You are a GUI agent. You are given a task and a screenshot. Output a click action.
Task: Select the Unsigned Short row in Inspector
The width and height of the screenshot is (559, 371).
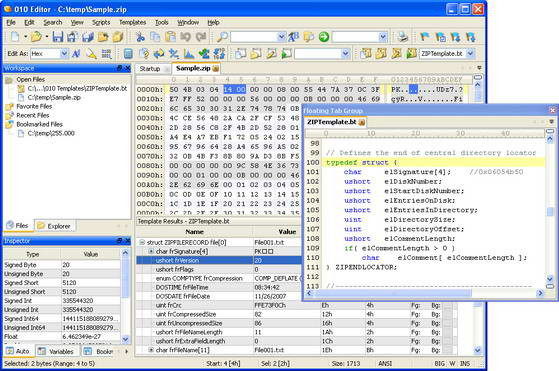pos(62,292)
